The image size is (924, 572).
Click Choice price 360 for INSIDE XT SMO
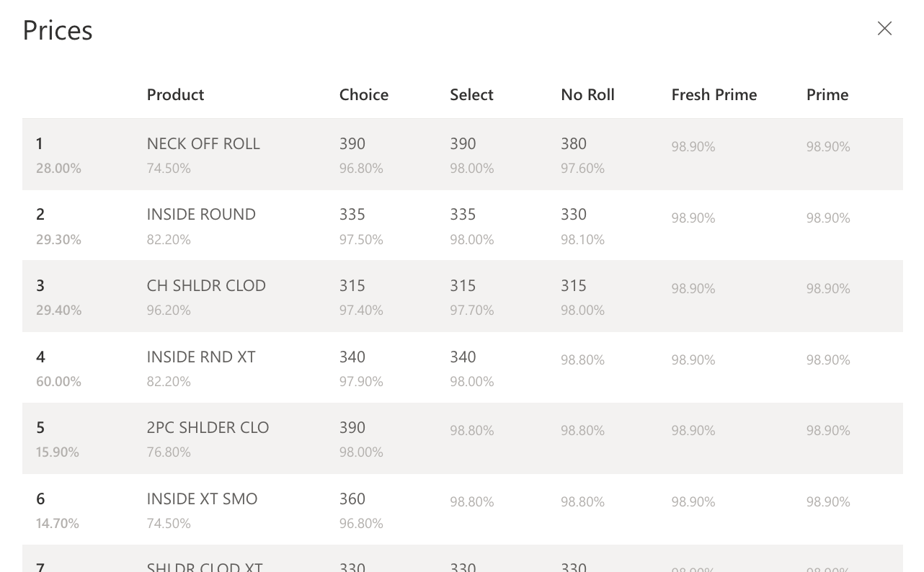(x=352, y=499)
